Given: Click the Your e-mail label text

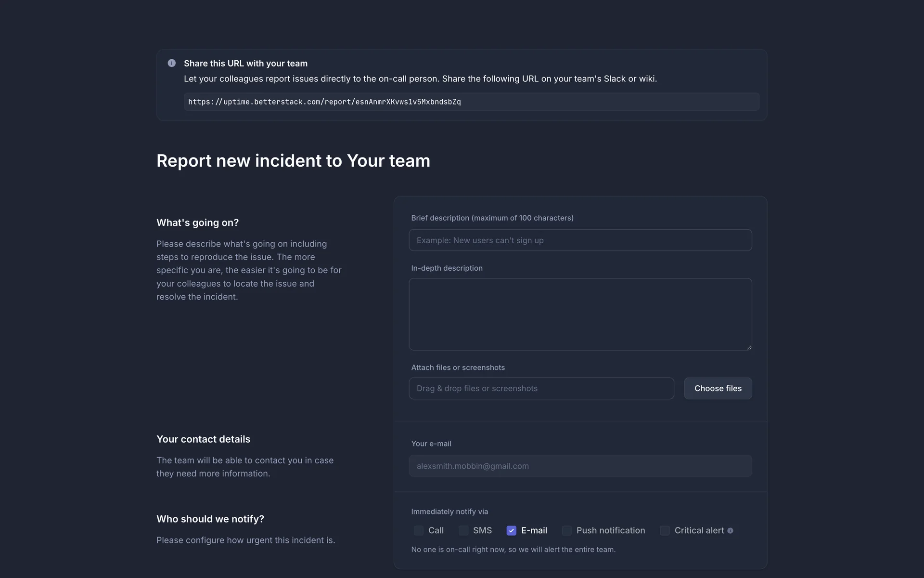Looking at the screenshot, I should [431, 444].
